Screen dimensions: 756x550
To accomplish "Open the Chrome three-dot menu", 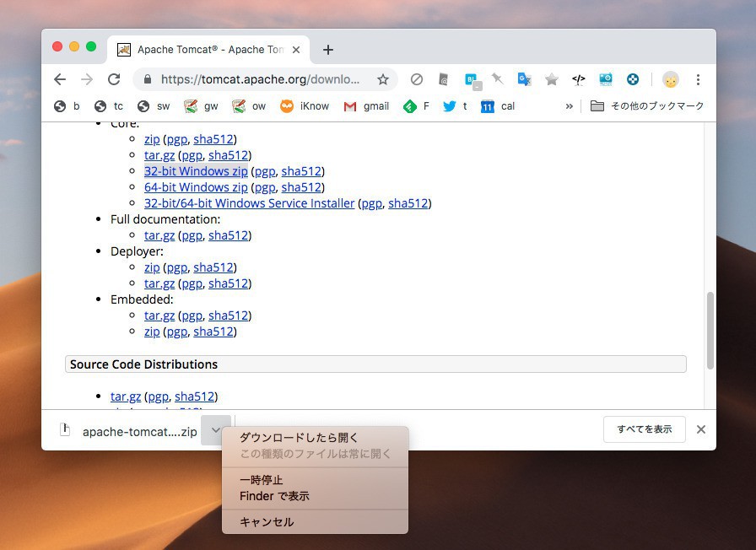I will [x=698, y=79].
